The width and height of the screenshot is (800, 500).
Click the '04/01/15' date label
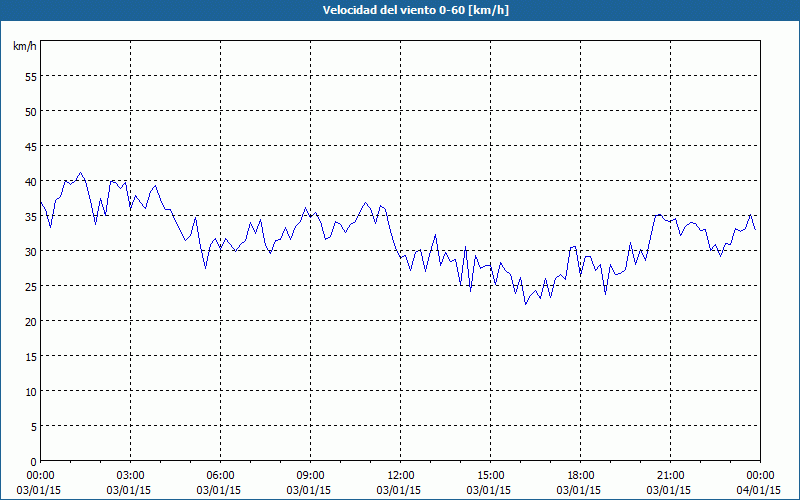click(x=759, y=490)
